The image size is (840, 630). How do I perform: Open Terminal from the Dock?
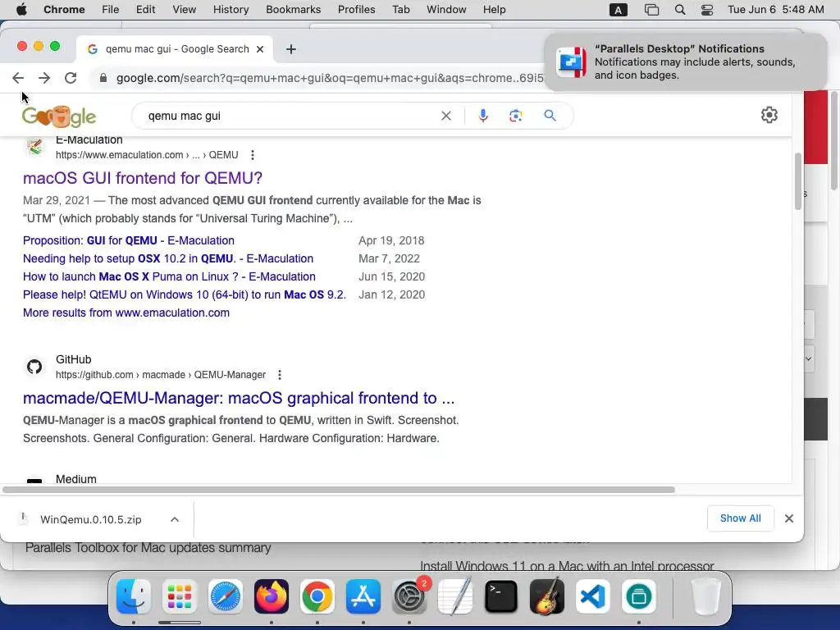tap(501, 596)
